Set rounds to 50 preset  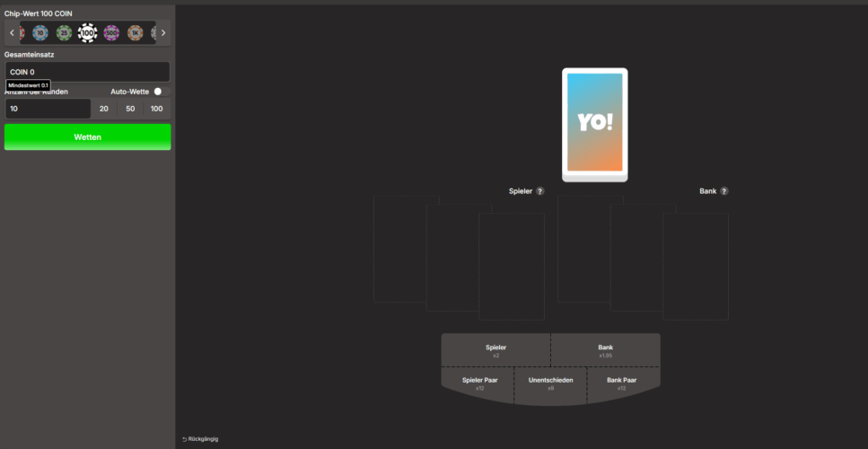(130, 109)
